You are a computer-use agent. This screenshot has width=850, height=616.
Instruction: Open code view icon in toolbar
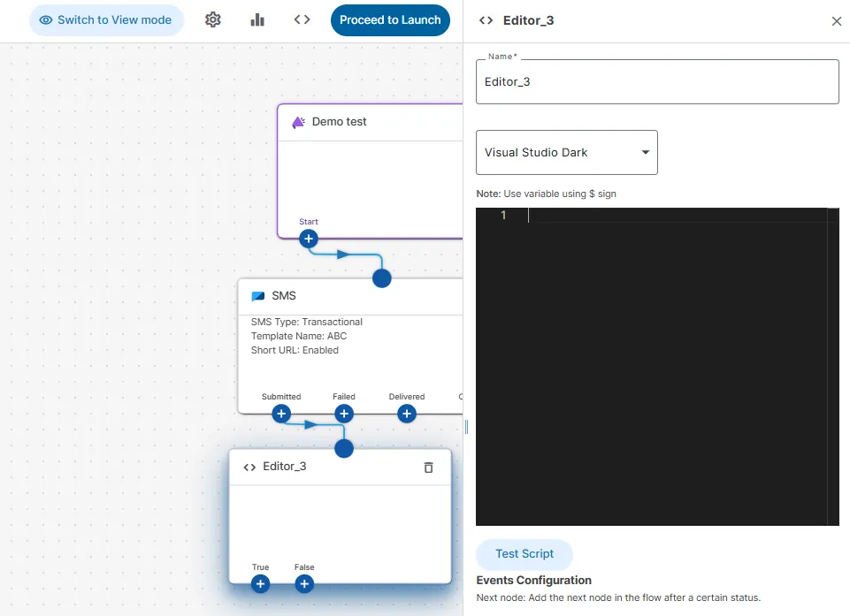(x=302, y=20)
